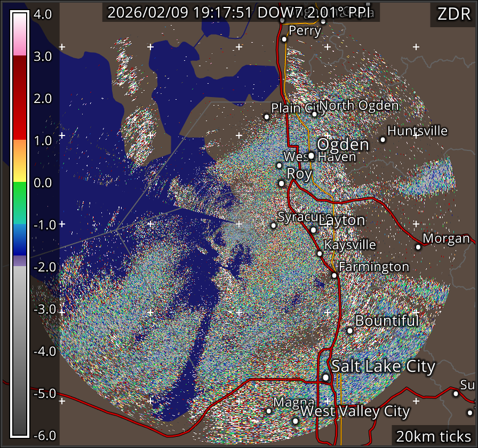
Task: Select the Magna location dot
Action: (269, 411)
